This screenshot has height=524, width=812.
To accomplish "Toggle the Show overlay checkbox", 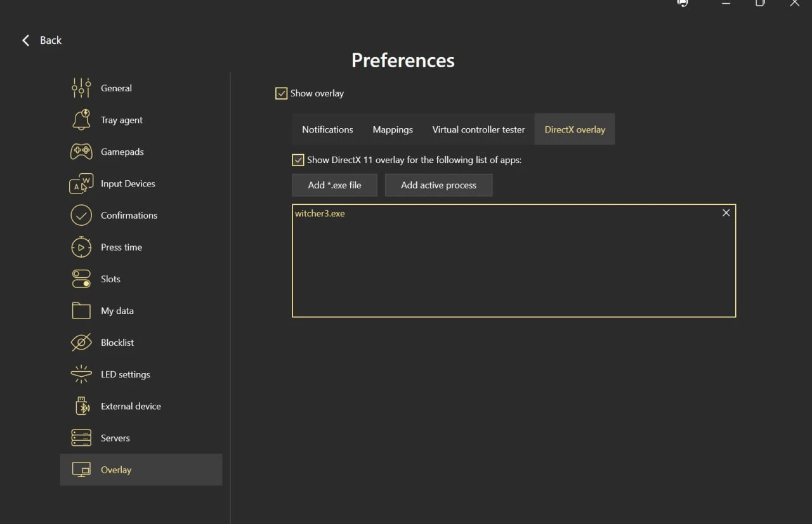I will click(x=281, y=93).
